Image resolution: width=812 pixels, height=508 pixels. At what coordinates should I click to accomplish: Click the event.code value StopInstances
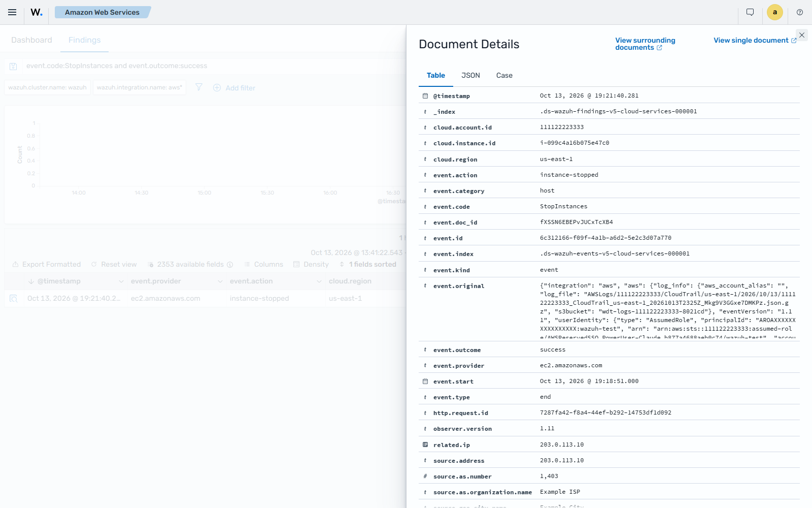[x=563, y=206]
